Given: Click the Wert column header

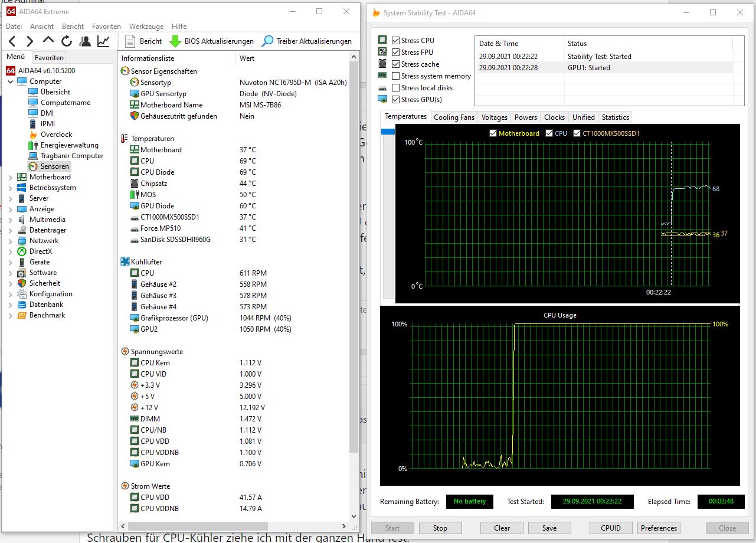Looking at the screenshot, I should (x=292, y=58).
